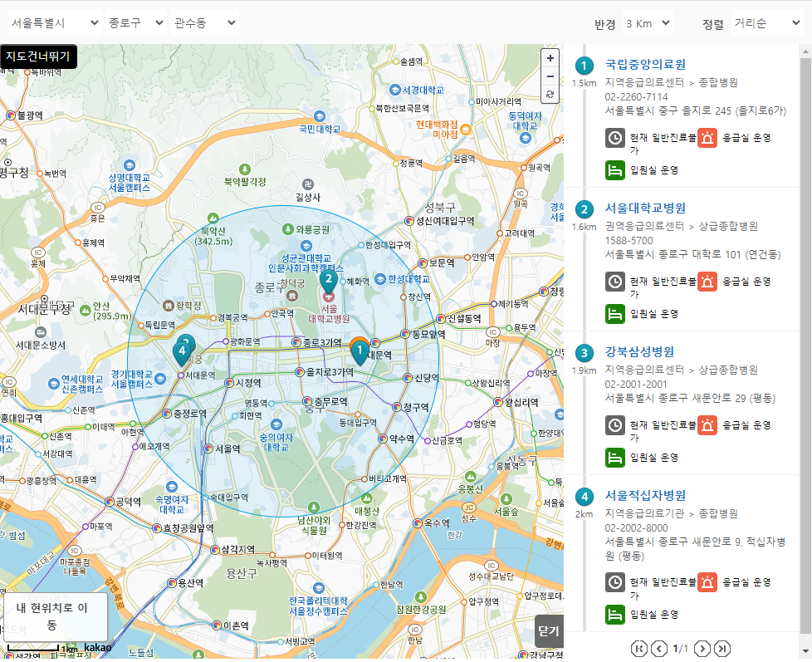Click the bed icon under 서울대학교병원
The height and width of the screenshot is (662, 812).
click(614, 313)
